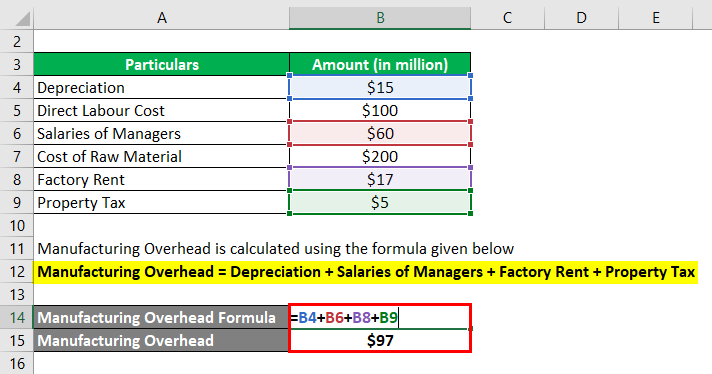The image size is (712, 374).
Task: Select row 7 header
Action: pyautogui.click(x=17, y=157)
